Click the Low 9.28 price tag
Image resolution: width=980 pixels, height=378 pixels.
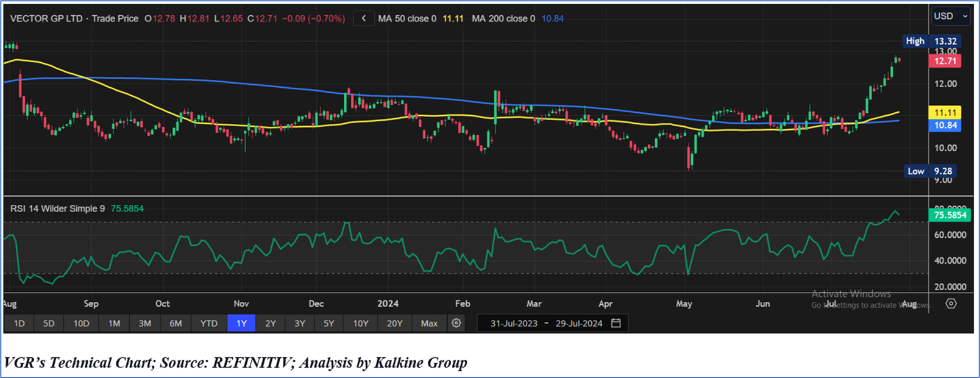(931, 171)
